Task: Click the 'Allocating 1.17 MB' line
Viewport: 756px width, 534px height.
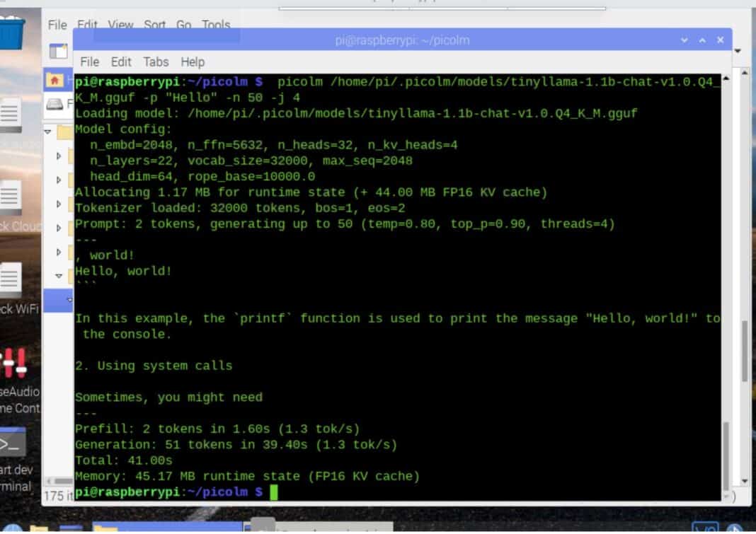Action: (311, 192)
